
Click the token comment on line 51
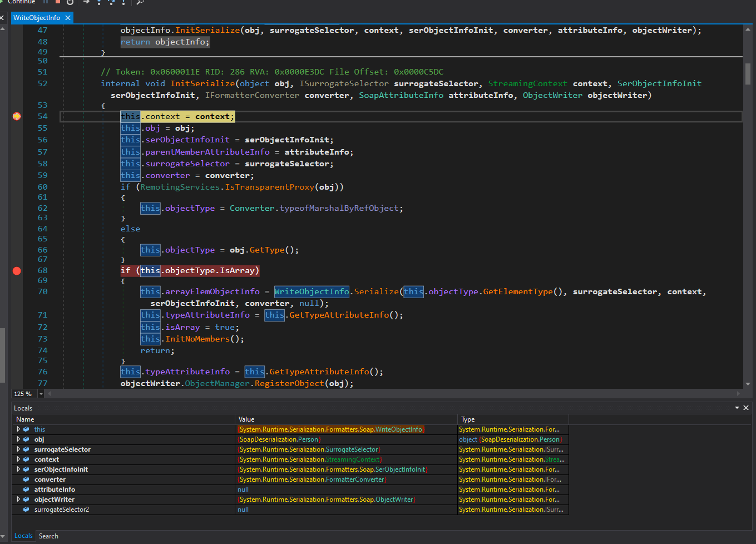tap(272, 72)
